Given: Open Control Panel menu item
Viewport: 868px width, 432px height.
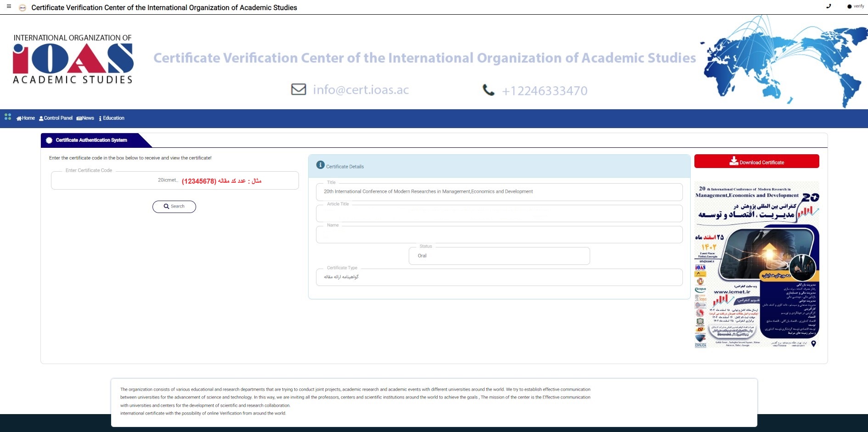Looking at the screenshot, I should [56, 118].
